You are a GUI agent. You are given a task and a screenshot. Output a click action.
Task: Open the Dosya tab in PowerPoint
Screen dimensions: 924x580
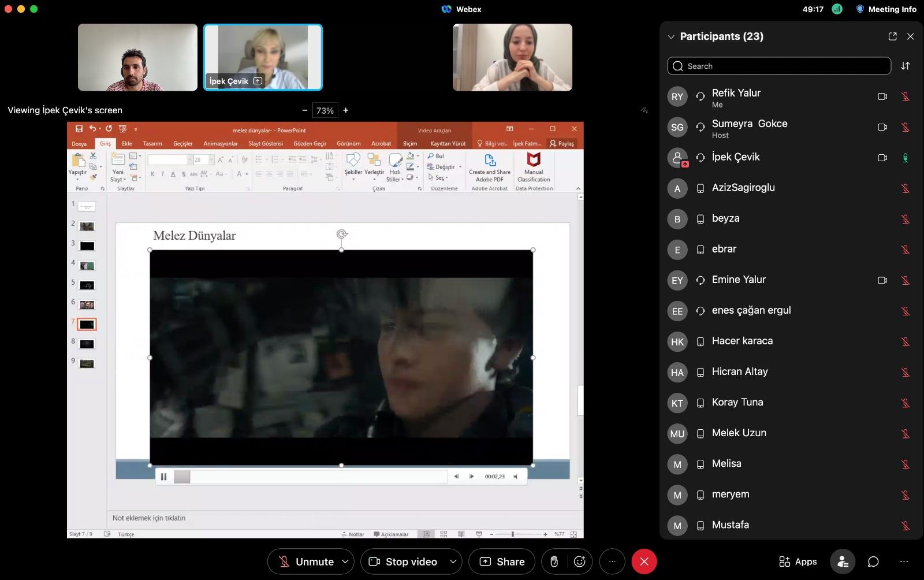click(x=79, y=144)
